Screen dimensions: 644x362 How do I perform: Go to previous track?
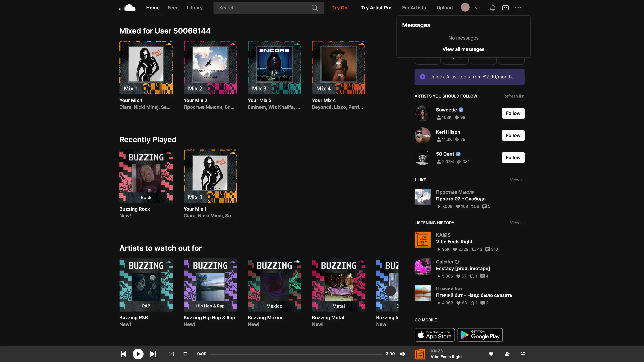[x=123, y=354]
